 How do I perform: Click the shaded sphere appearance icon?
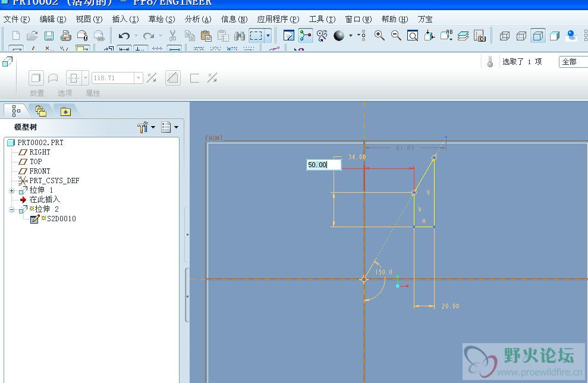tap(339, 36)
